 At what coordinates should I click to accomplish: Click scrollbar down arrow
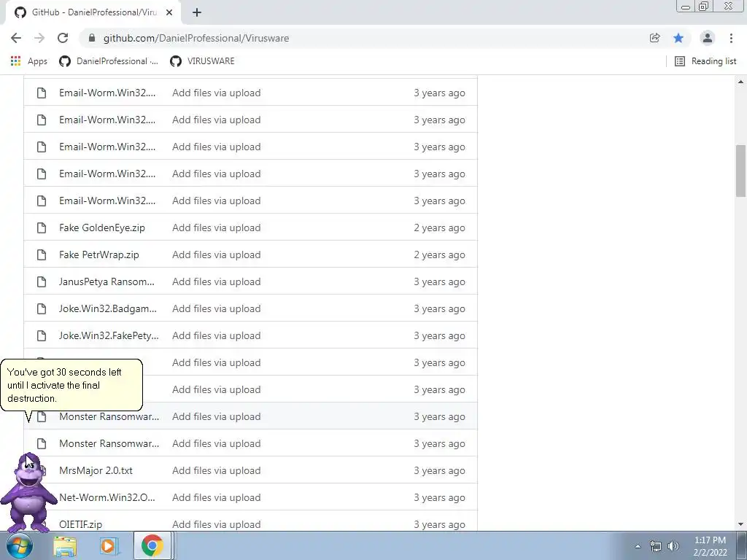pos(740,524)
